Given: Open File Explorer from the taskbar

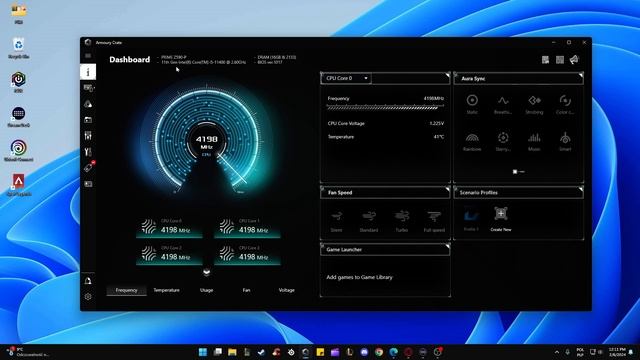Looking at the screenshot, I should 232,352.
